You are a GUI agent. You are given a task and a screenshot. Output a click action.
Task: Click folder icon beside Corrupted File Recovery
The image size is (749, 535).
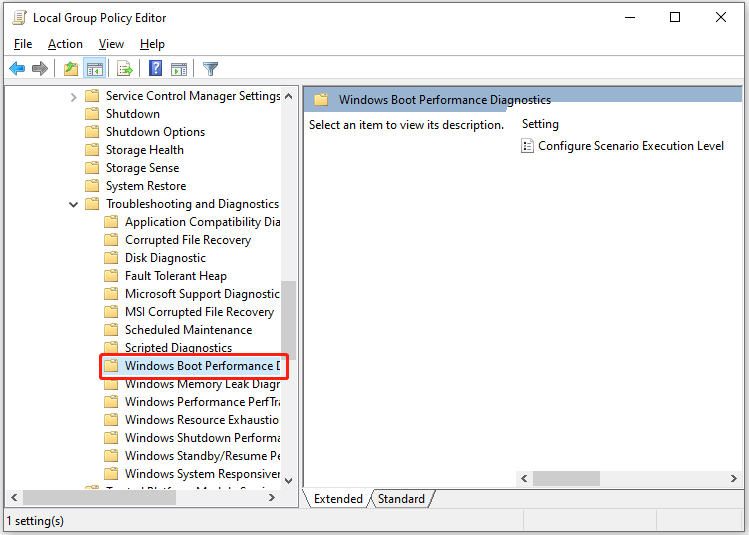[x=111, y=240]
